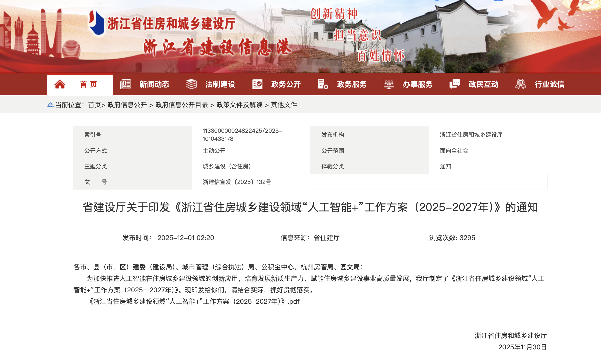Click the chat bubbles icon beside 政民互动
601x364 pixels.
pos(455,84)
